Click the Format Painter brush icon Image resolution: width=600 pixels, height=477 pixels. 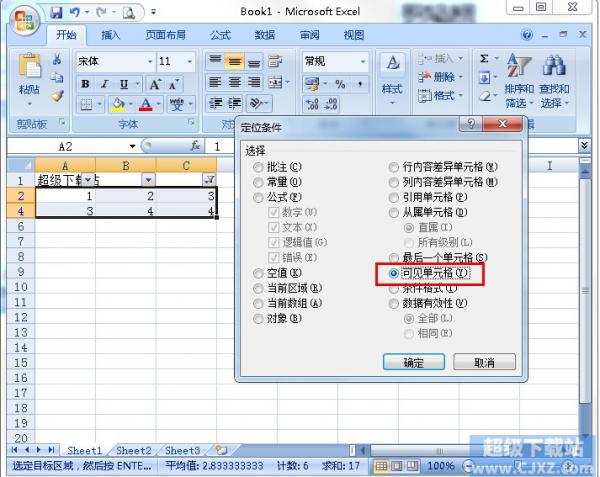point(57,97)
